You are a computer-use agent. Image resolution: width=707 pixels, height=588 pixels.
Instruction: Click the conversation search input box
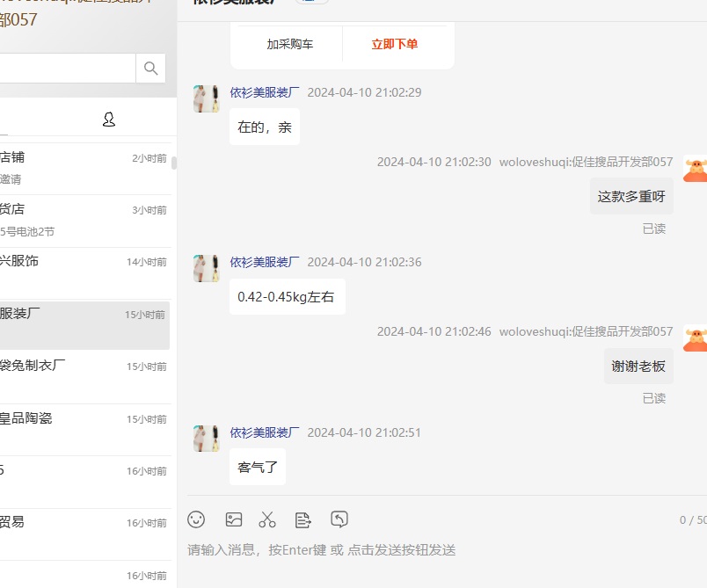[66, 69]
